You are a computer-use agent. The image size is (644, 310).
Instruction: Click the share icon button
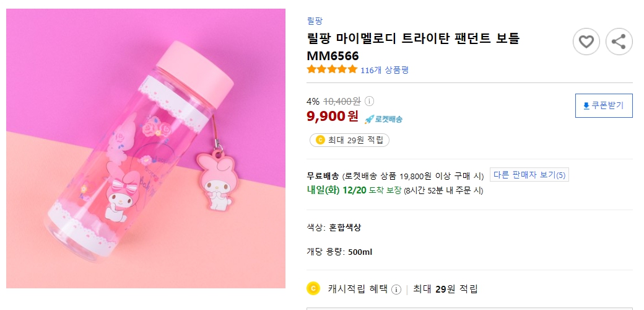tap(619, 42)
